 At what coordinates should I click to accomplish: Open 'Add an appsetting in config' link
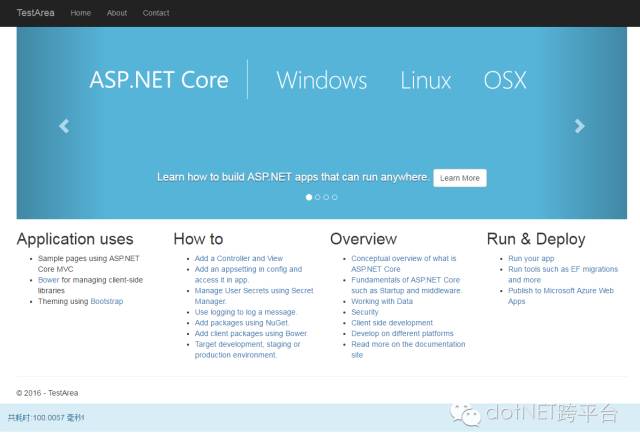pos(248,274)
